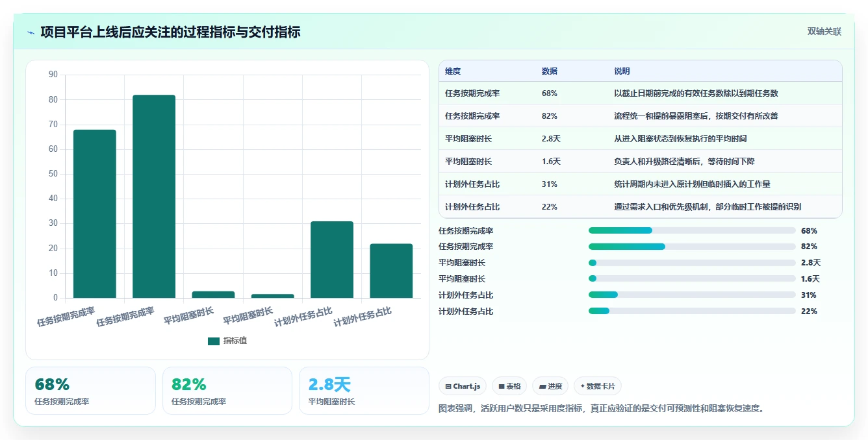Click table text 通过需求入口和优先级机制，部分临时工作被提前识别
The image size is (868, 440).
(708, 207)
